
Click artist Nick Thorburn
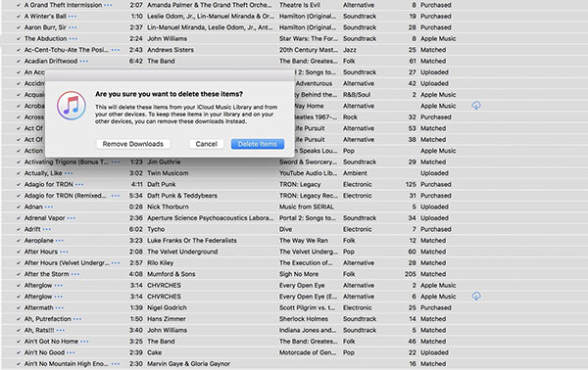168,207
